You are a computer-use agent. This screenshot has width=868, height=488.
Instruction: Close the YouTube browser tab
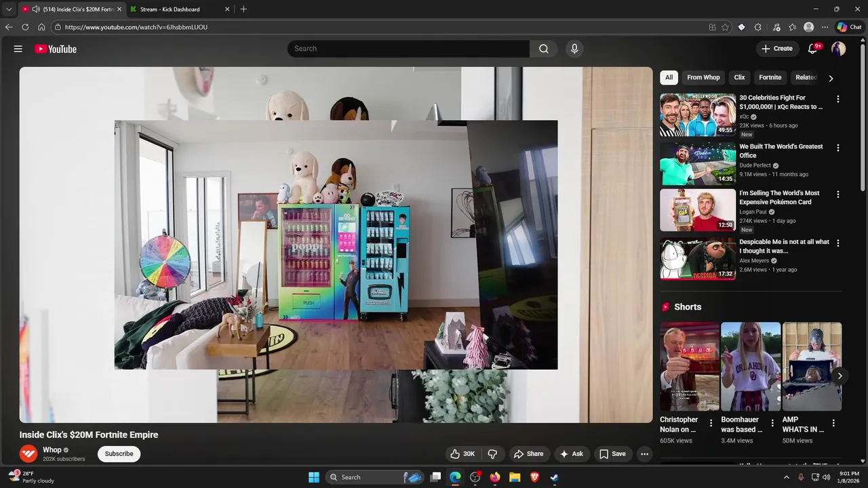119,9
